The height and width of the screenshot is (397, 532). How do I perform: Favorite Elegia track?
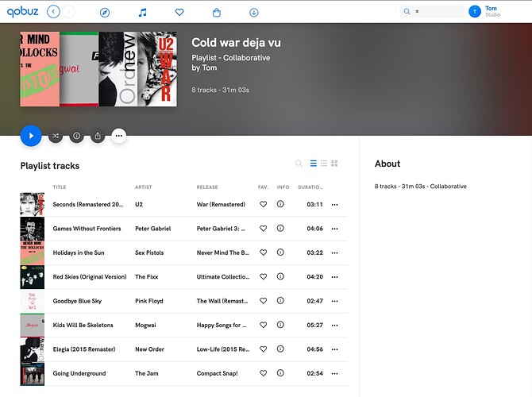pyautogui.click(x=264, y=349)
